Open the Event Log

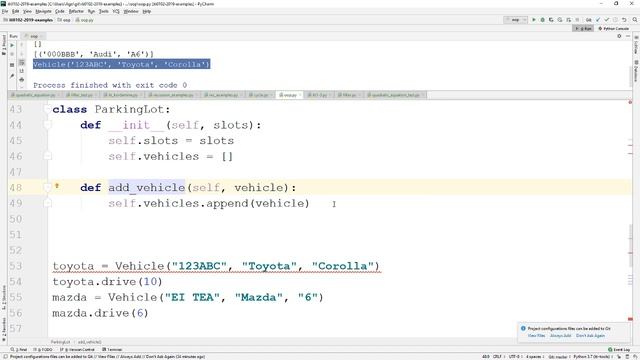point(619,350)
